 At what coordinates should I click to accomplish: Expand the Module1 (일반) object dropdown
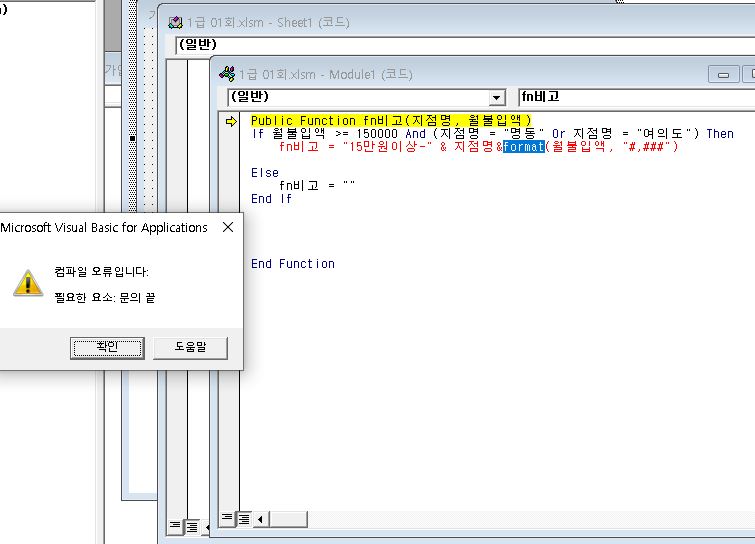point(497,97)
